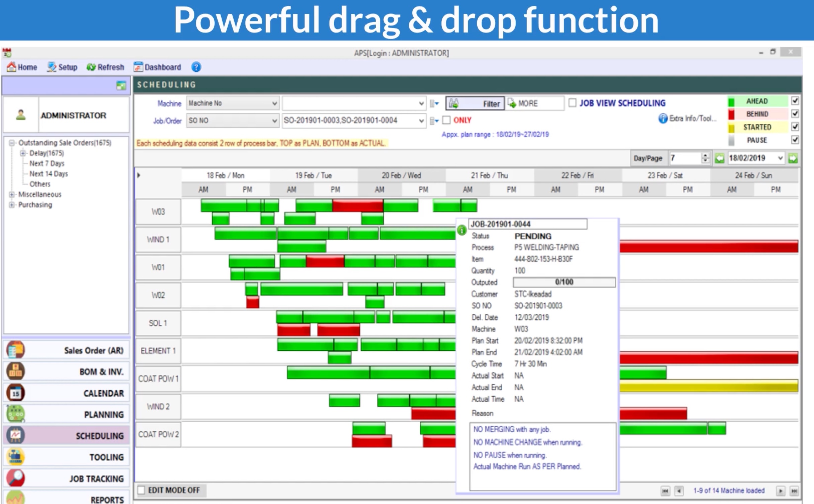Enable the JOB VIEW SCHEDULING checkbox
This screenshot has height=504, width=814.
click(573, 103)
